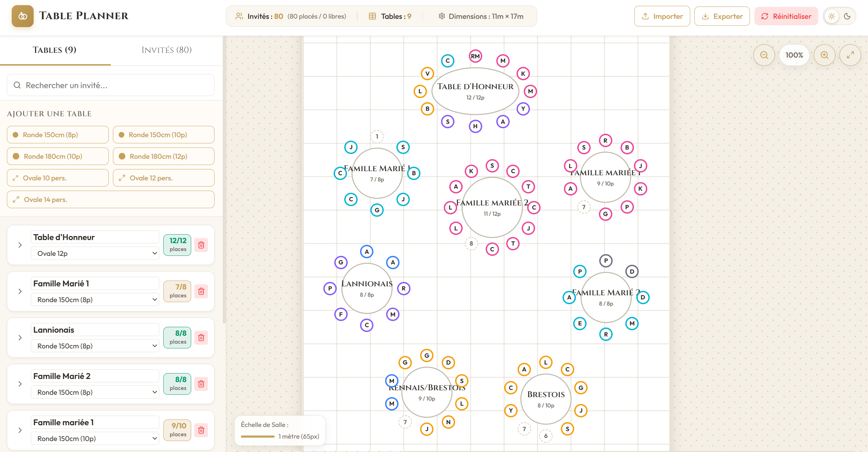Click the search magnifier icon
This screenshot has height=452, width=868.
[x=17, y=85]
